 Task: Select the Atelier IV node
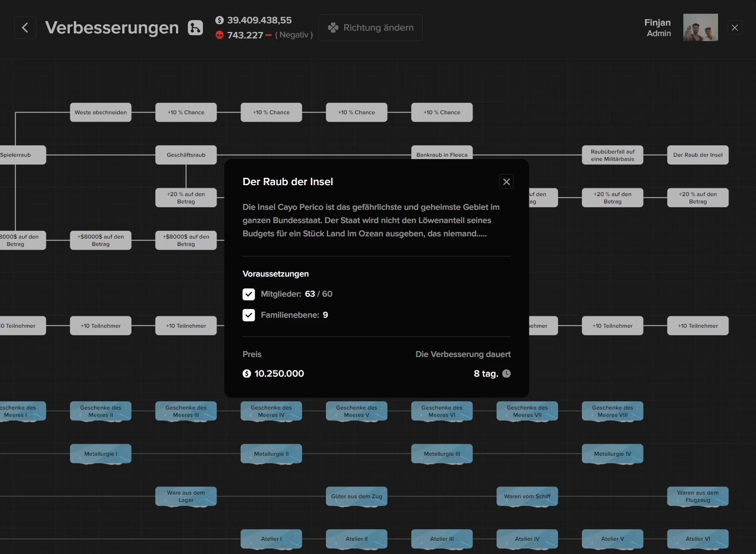527,539
